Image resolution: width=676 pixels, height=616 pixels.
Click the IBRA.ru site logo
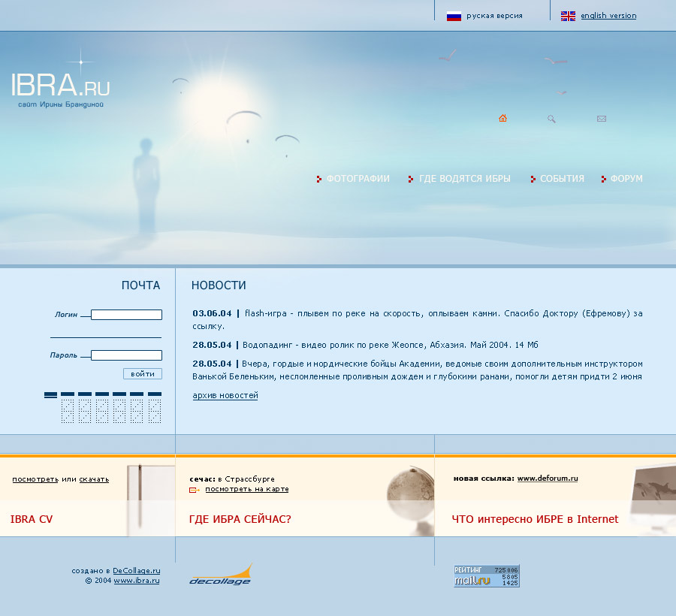pos(60,84)
